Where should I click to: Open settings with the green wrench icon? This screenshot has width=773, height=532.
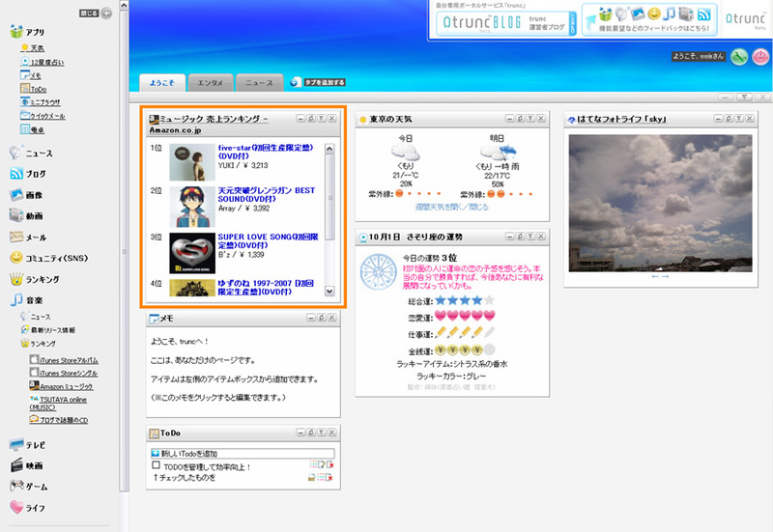pos(739,57)
